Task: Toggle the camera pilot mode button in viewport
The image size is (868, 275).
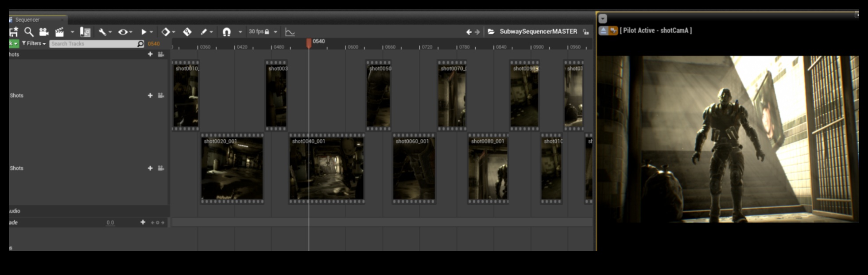Action: pos(613,31)
